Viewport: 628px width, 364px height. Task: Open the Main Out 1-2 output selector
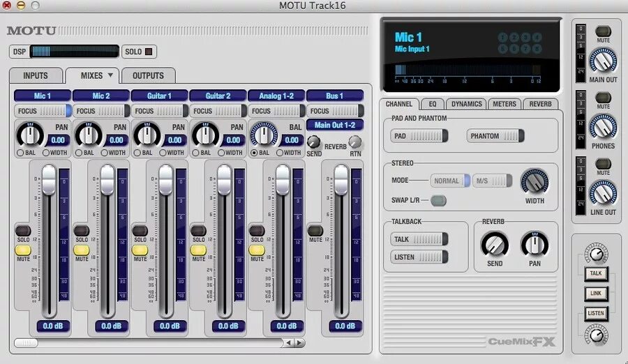coord(335,125)
